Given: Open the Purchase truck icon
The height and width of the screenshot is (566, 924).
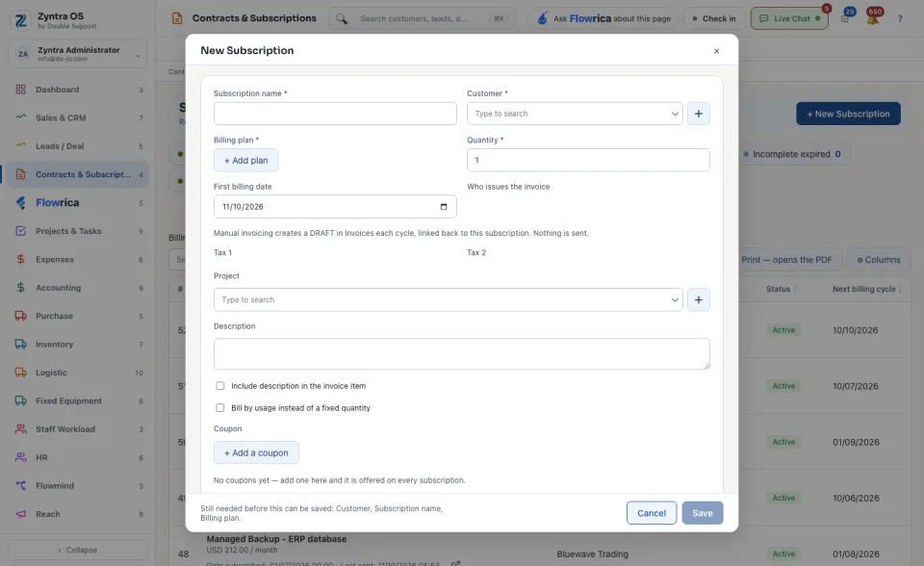Looking at the screenshot, I should tap(20, 316).
